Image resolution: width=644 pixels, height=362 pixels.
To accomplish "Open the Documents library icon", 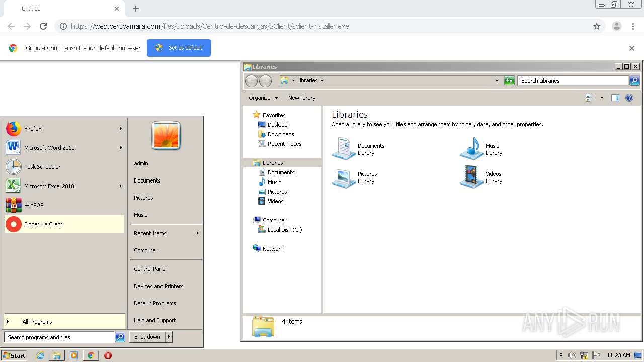I will (344, 149).
